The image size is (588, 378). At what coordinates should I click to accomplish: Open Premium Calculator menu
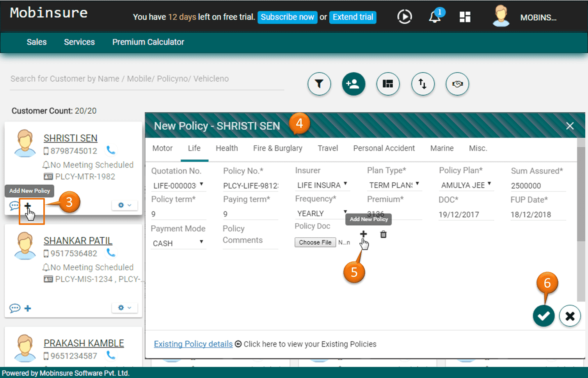[148, 42]
